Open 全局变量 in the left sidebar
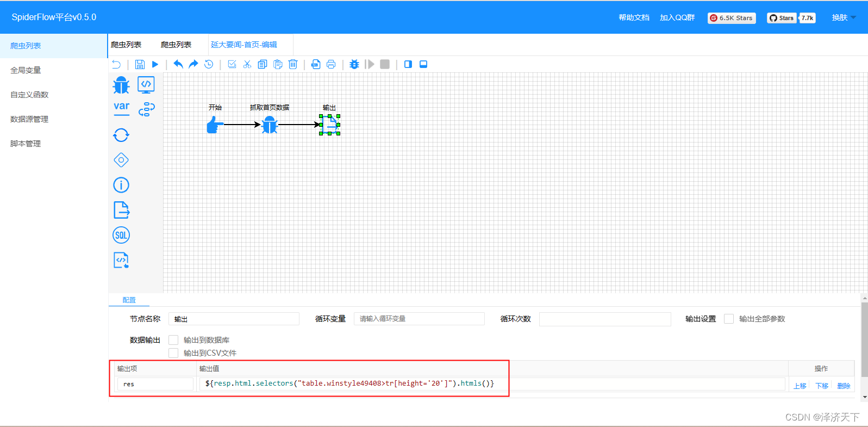The height and width of the screenshot is (427, 868). click(54, 70)
